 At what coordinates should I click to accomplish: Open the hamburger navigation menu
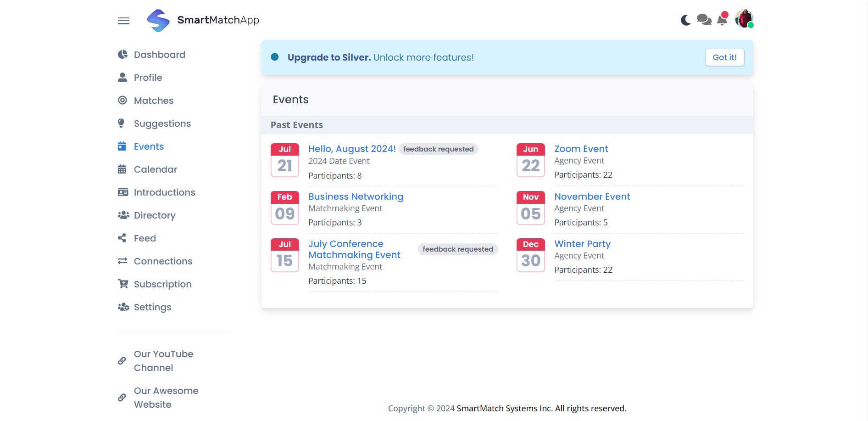[x=123, y=21]
